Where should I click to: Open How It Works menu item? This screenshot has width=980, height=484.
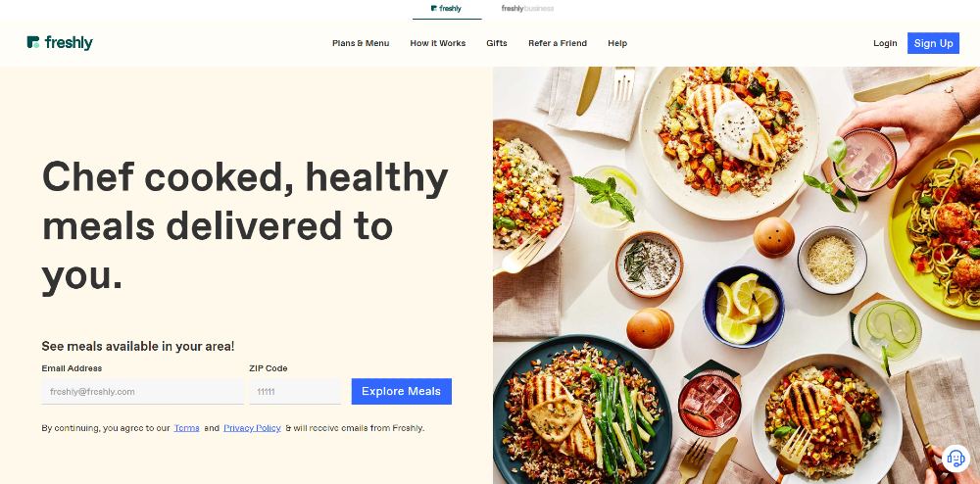coord(437,43)
